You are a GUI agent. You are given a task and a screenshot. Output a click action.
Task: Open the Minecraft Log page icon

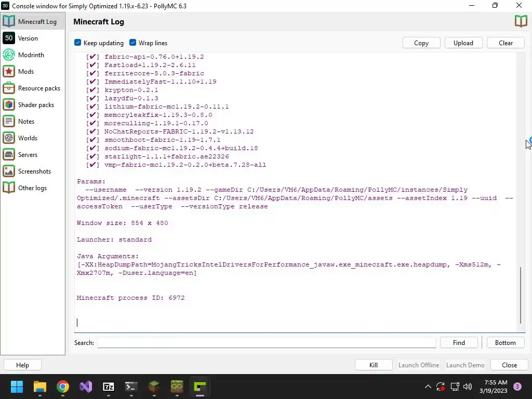9,21
